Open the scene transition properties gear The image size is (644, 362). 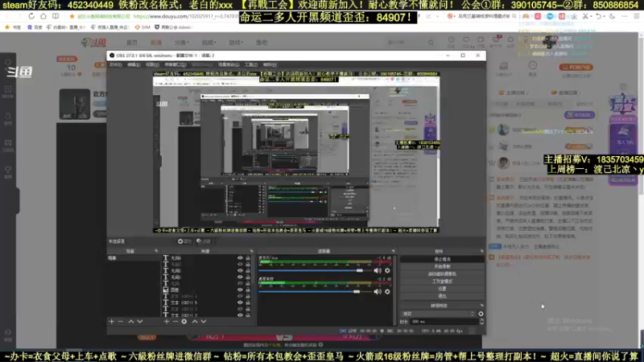pos(481,314)
